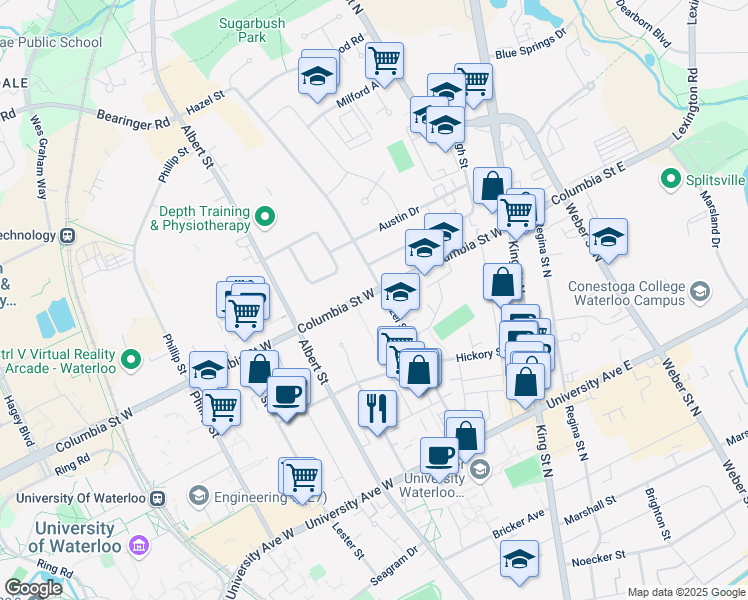Select the shopping cart marker near Engineering building
Viewport: 748px width, 600px height.
click(302, 478)
